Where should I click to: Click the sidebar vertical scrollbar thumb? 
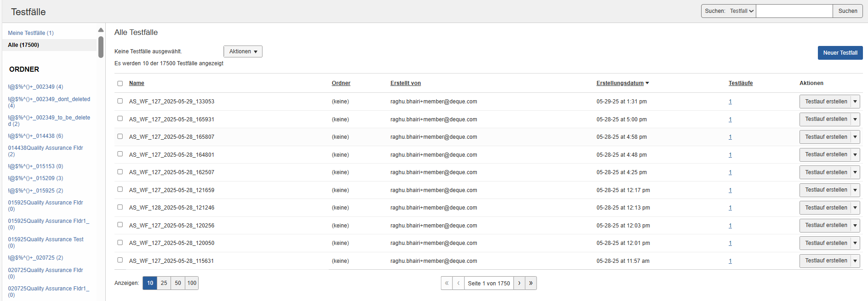pos(101,47)
